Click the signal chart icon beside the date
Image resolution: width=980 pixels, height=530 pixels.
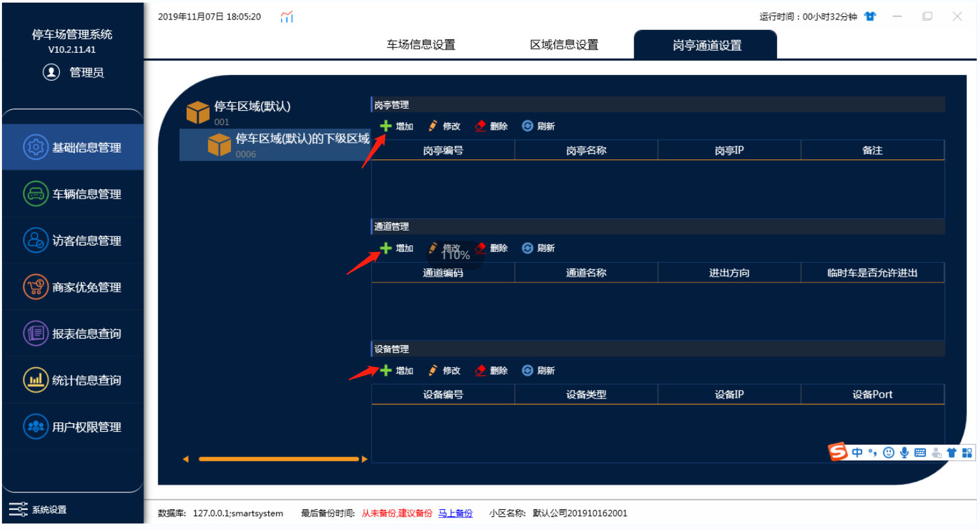tap(287, 17)
